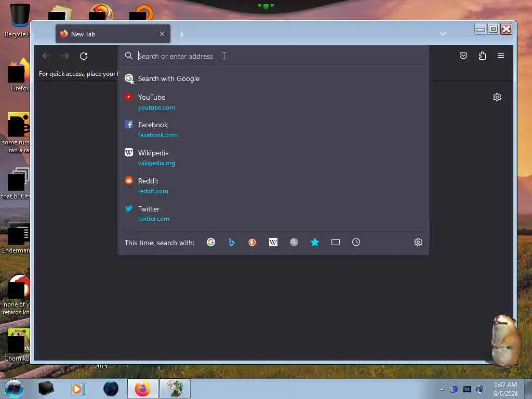Viewport: 532px width, 399px height.
Task: Click the twitter.com address text
Action: point(153,219)
